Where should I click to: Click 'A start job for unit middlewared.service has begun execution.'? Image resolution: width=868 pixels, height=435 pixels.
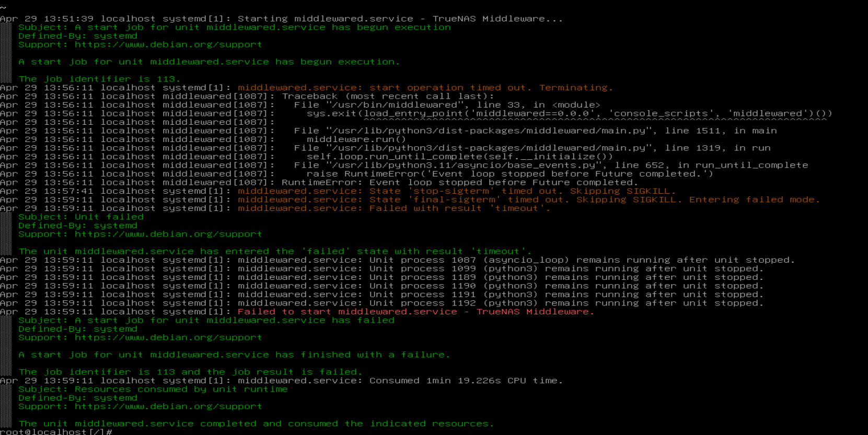(x=209, y=62)
